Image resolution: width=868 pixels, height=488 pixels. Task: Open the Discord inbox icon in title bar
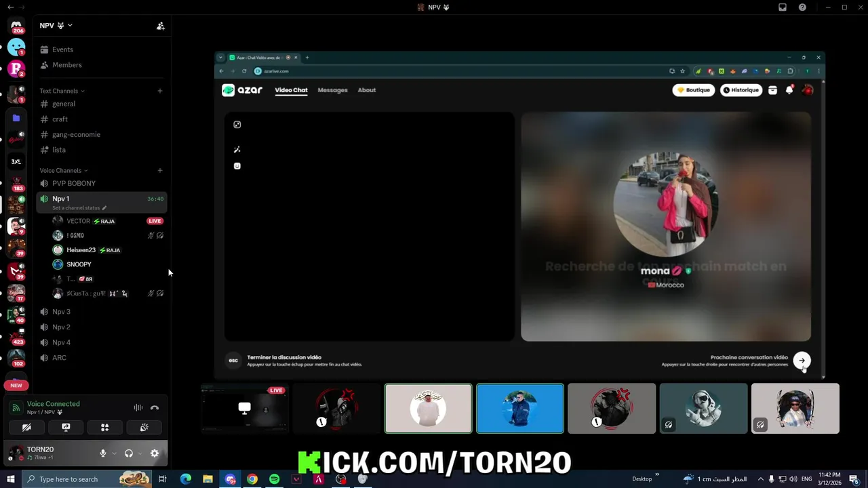pos(783,7)
